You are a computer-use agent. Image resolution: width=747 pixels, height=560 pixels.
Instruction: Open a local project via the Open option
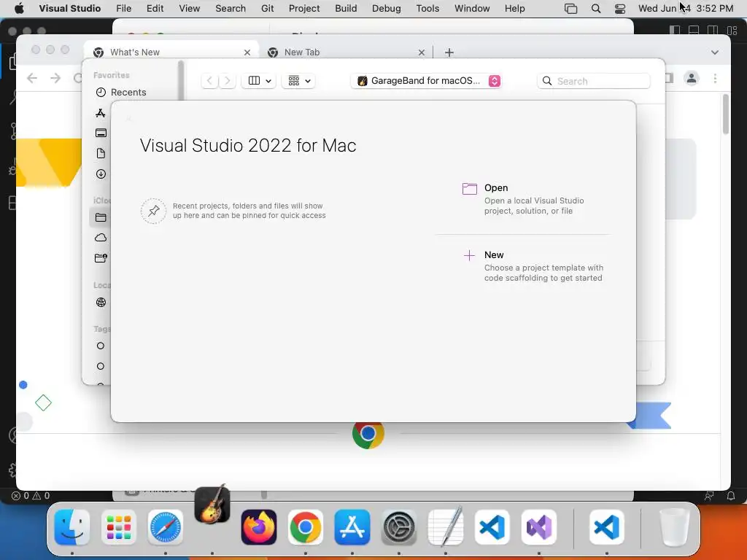coord(523,199)
